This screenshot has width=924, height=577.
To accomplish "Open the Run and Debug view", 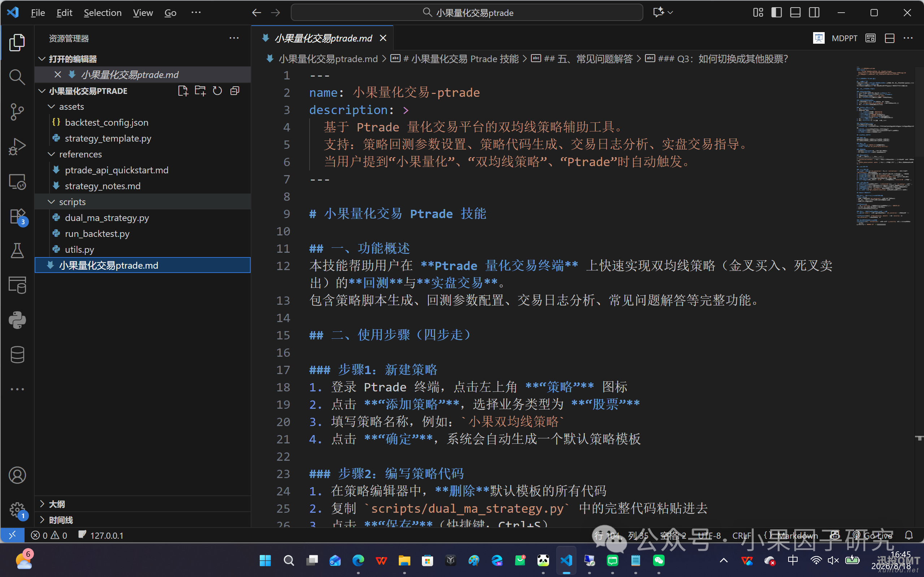I will [x=17, y=147].
